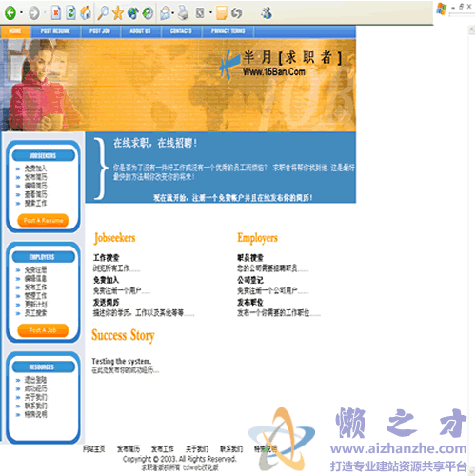The height and width of the screenshot is (476, 476).
Task: Click the JOBSEEKERS sidebar panel header
Action: 43,156
